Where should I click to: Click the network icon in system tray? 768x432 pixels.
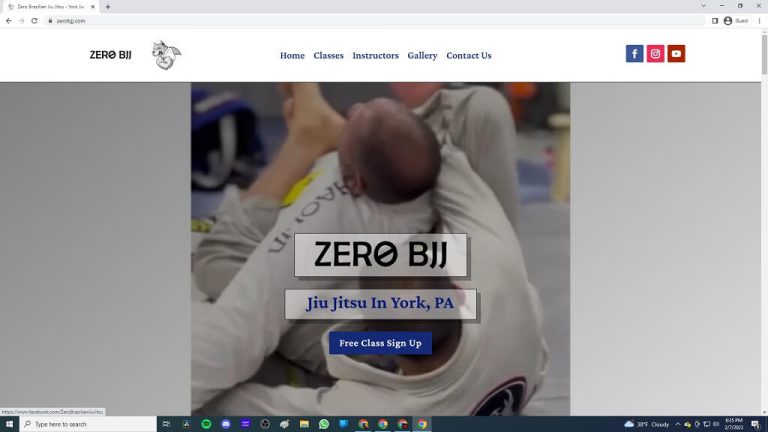click(x=706, y=424)
